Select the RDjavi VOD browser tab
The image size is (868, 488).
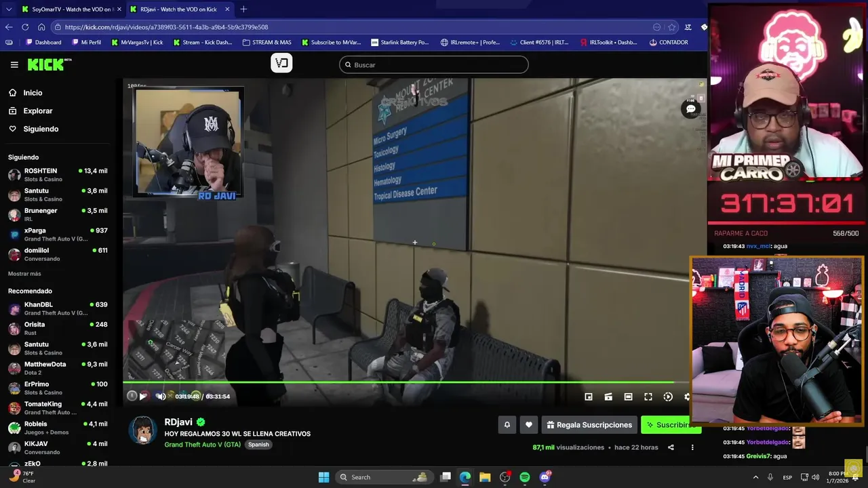[178, 9]
